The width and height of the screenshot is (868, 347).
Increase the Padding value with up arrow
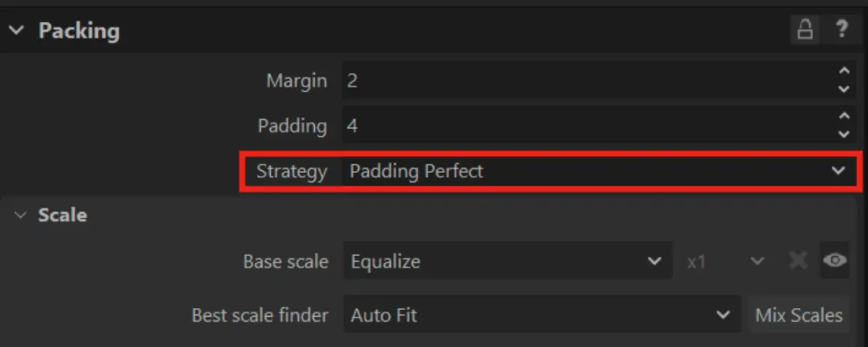coord(843,117)
